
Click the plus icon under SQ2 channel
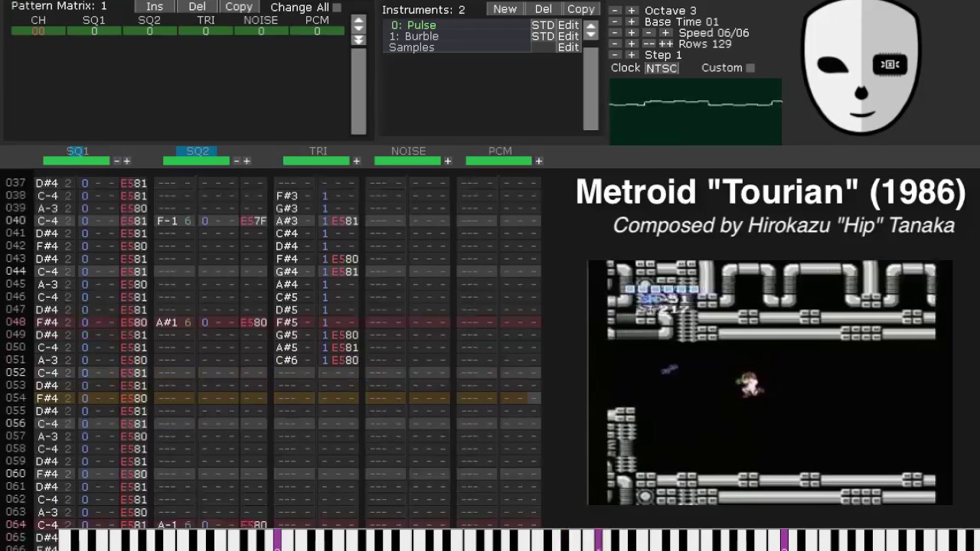tap(247, 161)
